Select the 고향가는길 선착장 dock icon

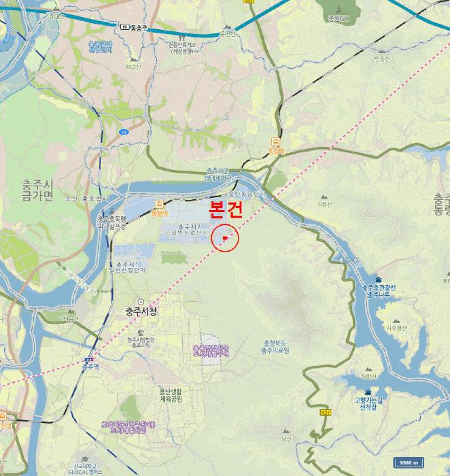pyautogui.click(x=368, y=392)
